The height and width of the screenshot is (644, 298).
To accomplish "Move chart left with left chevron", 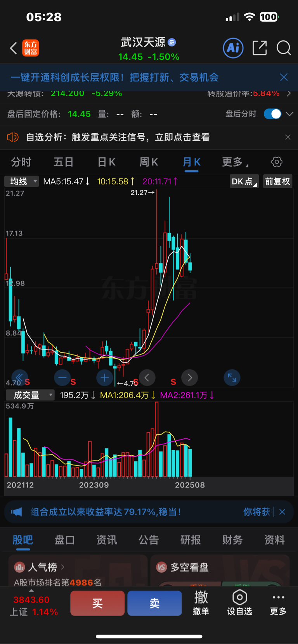I will [x=147, y=377].
